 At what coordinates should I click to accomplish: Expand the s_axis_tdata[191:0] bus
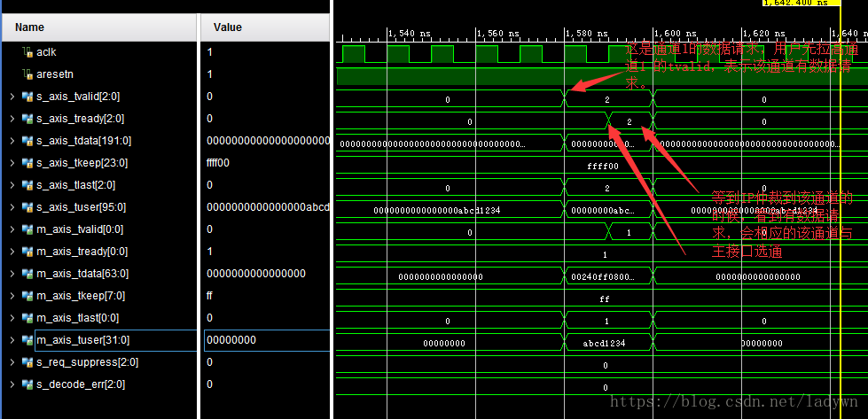[x=12, y=141]
